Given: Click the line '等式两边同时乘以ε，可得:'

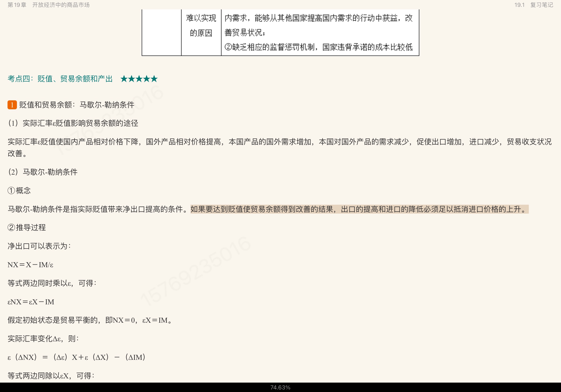Looking at the screenshot, I should tap(52, 283).
